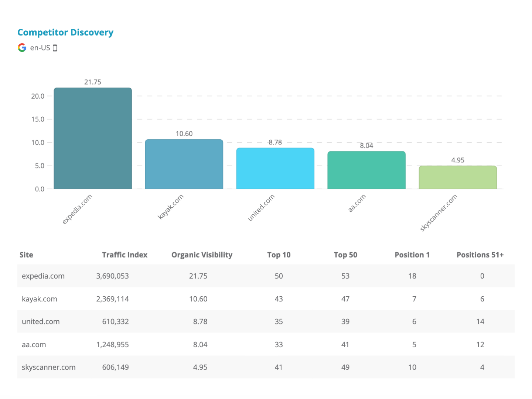Click kayak.com Top 10 value 43
This screenshot has width=532, height=399.
[x=279, y=299]
